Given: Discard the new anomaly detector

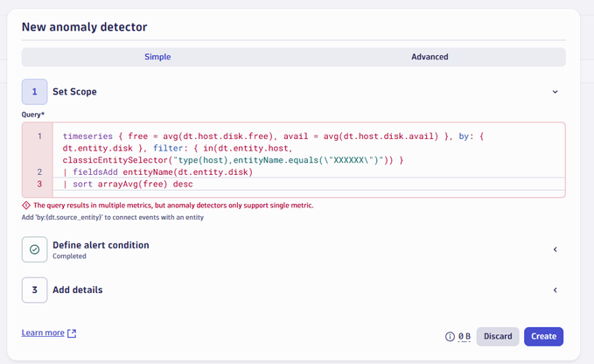Looking at the screenshot, I should (x=498, y=337).
